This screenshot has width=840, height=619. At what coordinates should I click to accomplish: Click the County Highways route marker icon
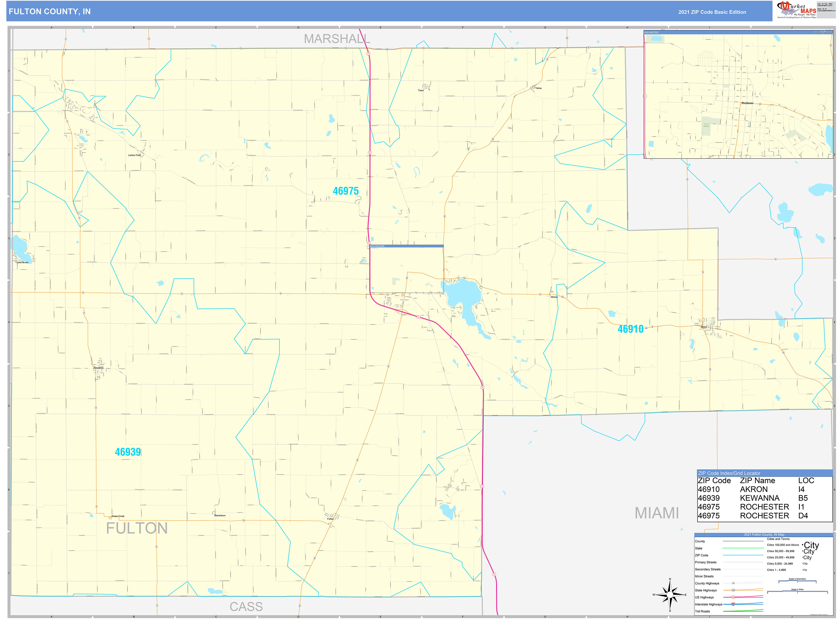tap(733, 583)
